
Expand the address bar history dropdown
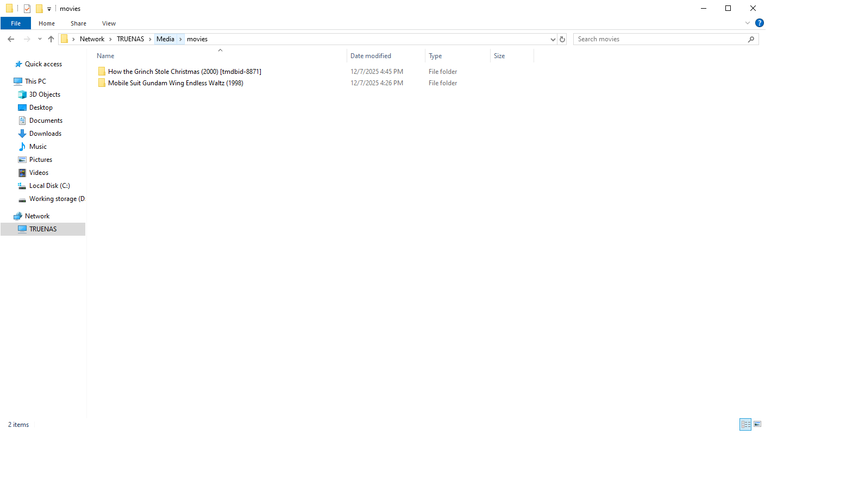(x=553, y=39)
